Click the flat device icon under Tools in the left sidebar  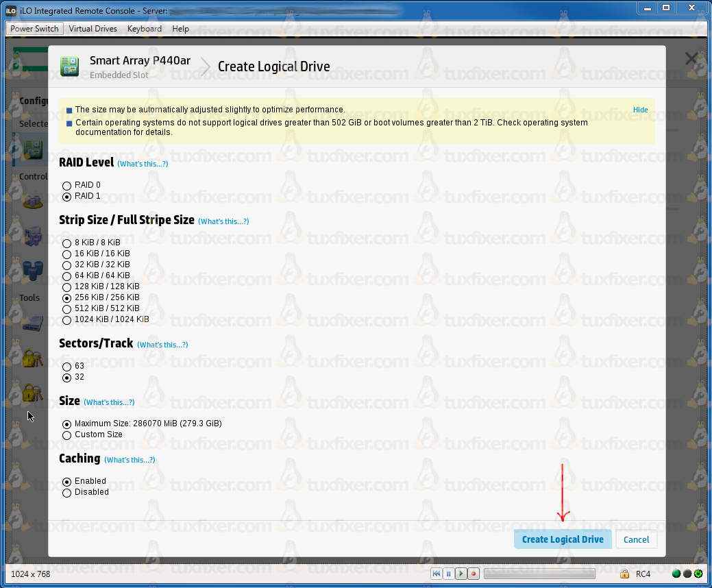pos(33,323)
